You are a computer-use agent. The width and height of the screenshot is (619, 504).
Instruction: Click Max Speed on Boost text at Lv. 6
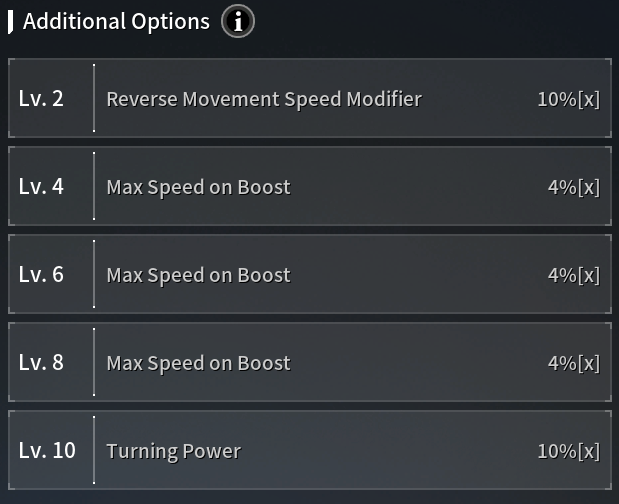coord(199,276)
